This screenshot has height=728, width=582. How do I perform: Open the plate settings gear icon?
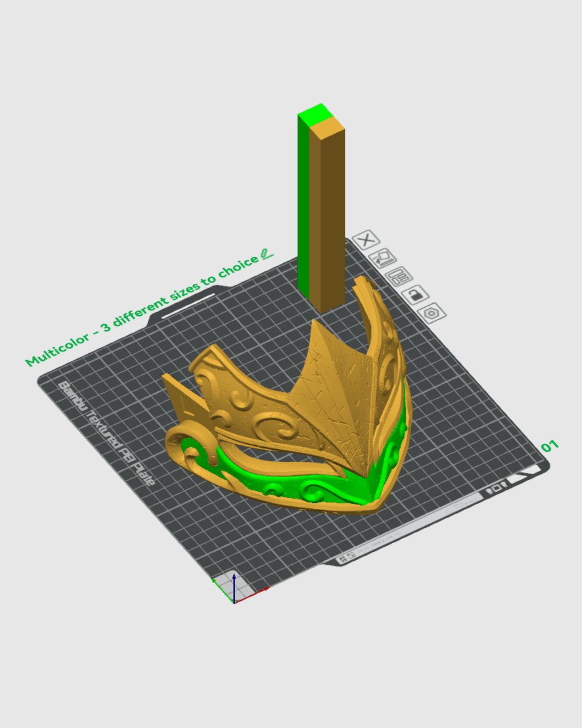pos(430,313)
